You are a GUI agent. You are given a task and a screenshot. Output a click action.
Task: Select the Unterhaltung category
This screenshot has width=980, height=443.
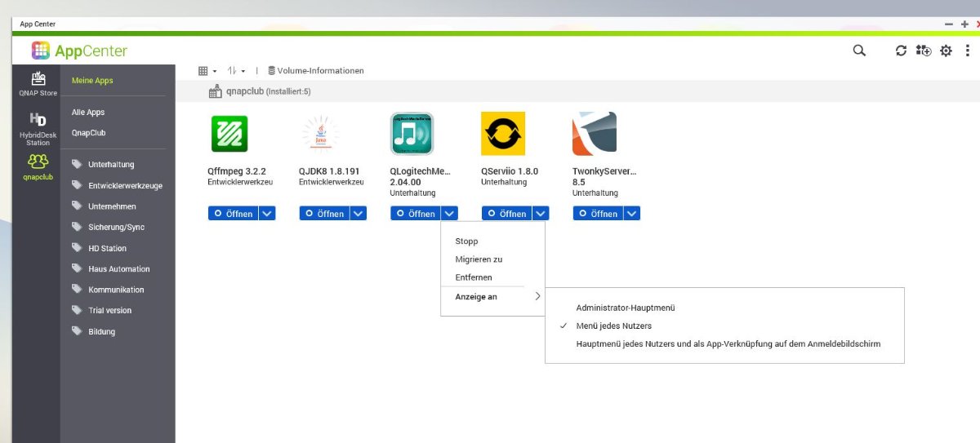(x=111, y=165)
